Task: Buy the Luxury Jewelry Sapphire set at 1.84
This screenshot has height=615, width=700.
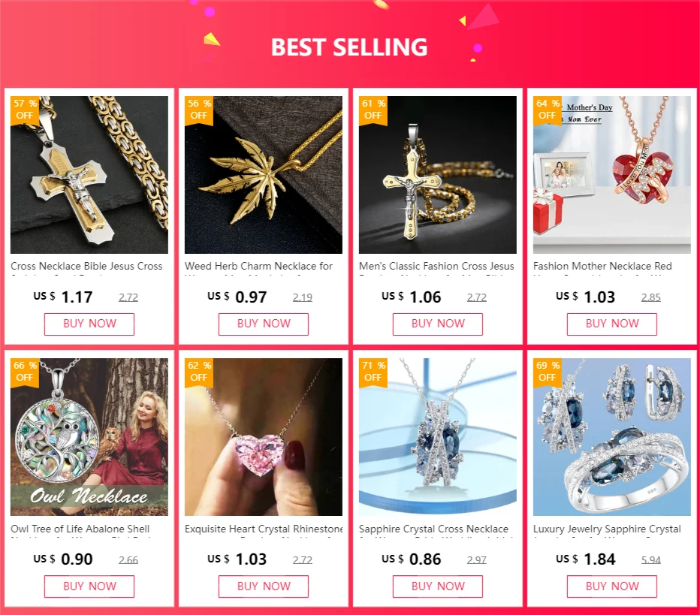Action: coord(611,586)
